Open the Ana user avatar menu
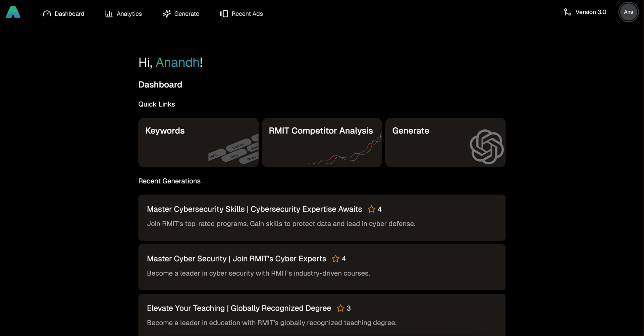Screen dimensions: 644x336 628,12
